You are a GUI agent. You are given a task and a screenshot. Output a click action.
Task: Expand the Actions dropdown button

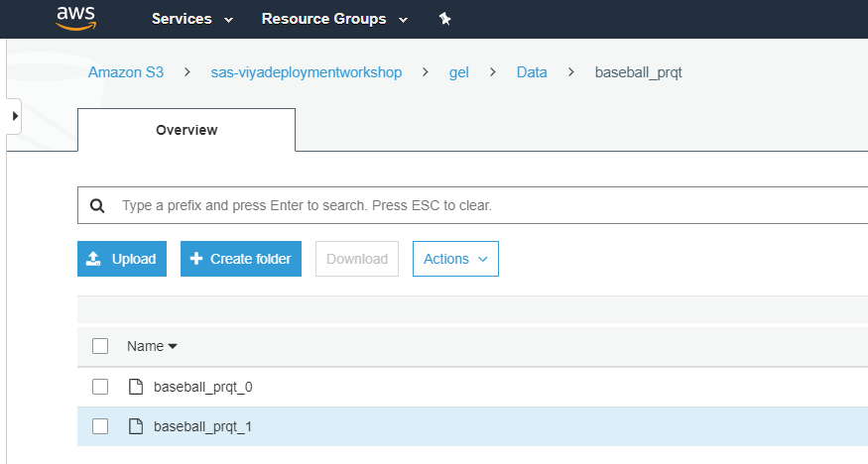[455, 259]
